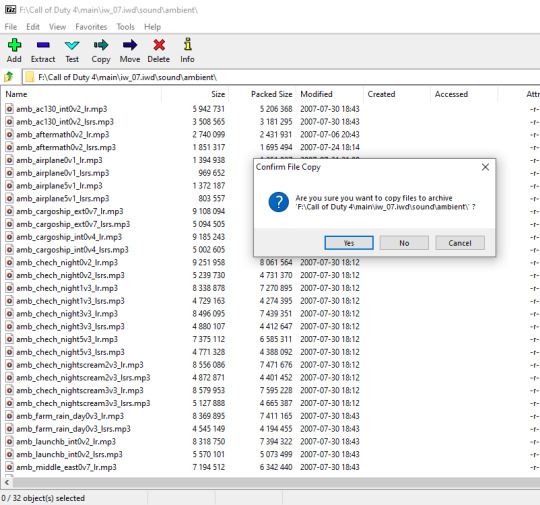Confirm the copy with Yes
The image size is (540, 505).
click(x=349, y=243)
